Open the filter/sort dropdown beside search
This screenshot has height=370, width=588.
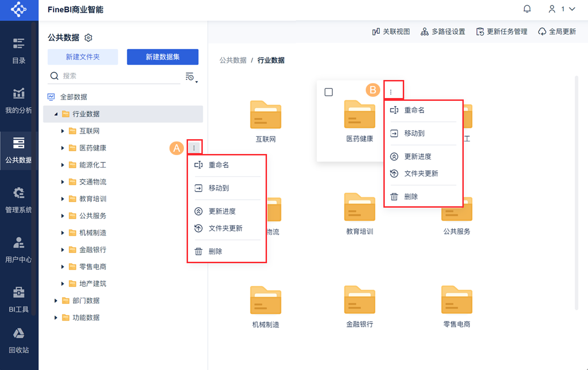[191, 77]
